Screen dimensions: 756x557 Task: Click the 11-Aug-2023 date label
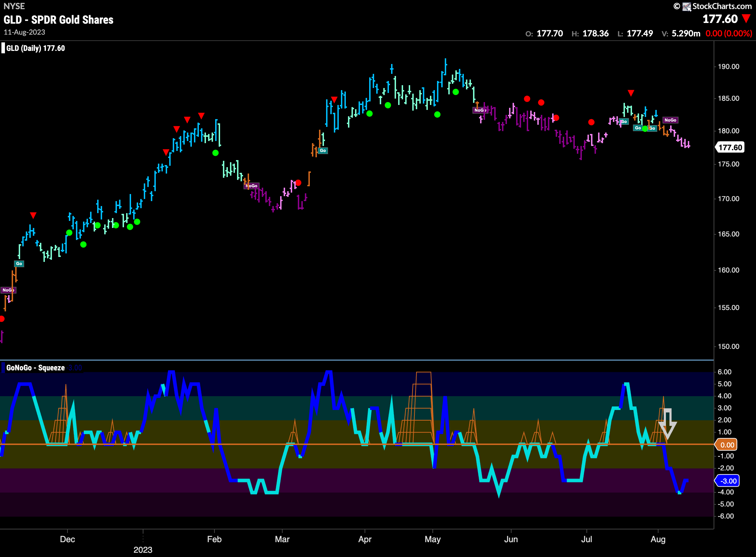(24, 32)
